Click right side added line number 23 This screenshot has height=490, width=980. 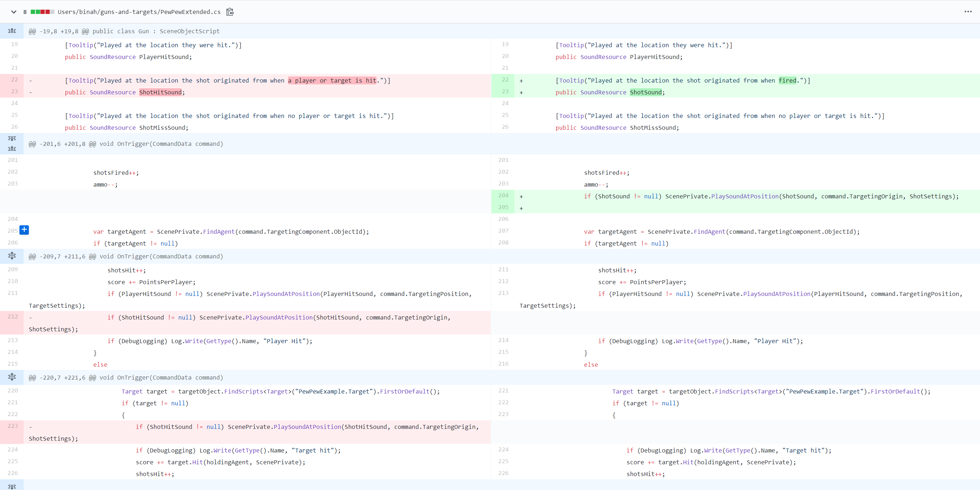click(x=505, y=91)
